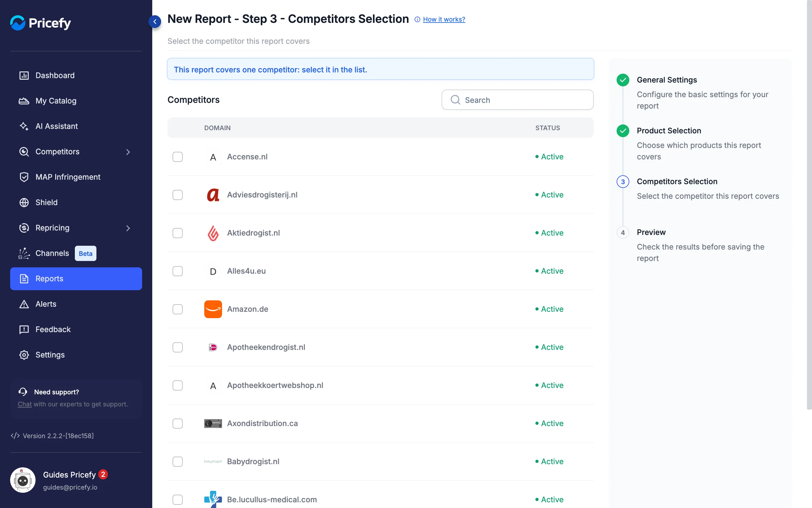Image resolution: width=812 pixels, height=508 pixels.
Task: Go to the Alerts page
Action: 76,304
